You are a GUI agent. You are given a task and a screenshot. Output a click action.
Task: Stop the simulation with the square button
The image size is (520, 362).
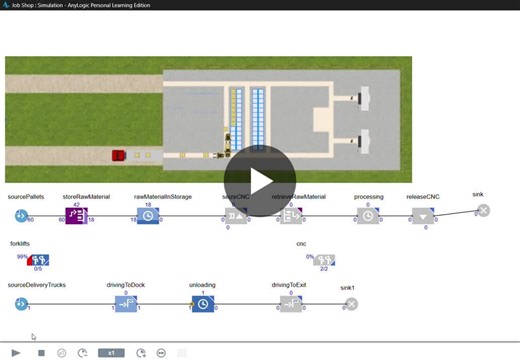[x=41, y=353]
